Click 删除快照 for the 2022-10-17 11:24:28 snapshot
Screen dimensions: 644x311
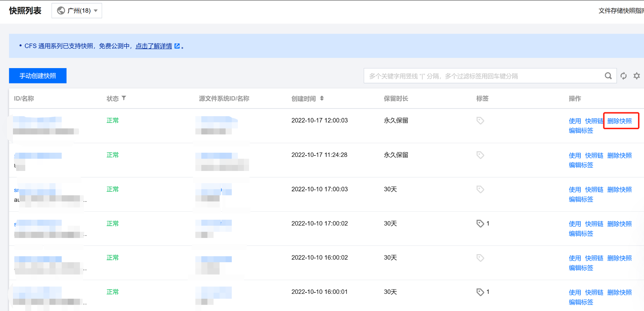click(x=619, y=155)
